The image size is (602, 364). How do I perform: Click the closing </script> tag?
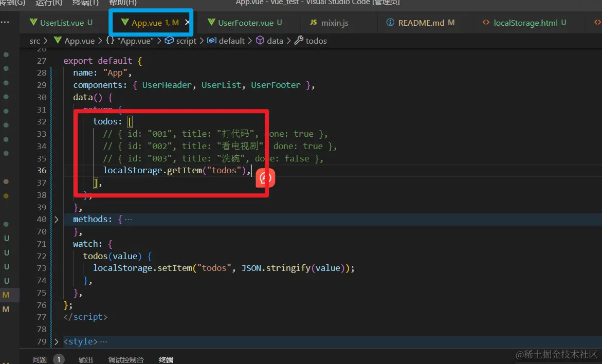tap(85, 317)
